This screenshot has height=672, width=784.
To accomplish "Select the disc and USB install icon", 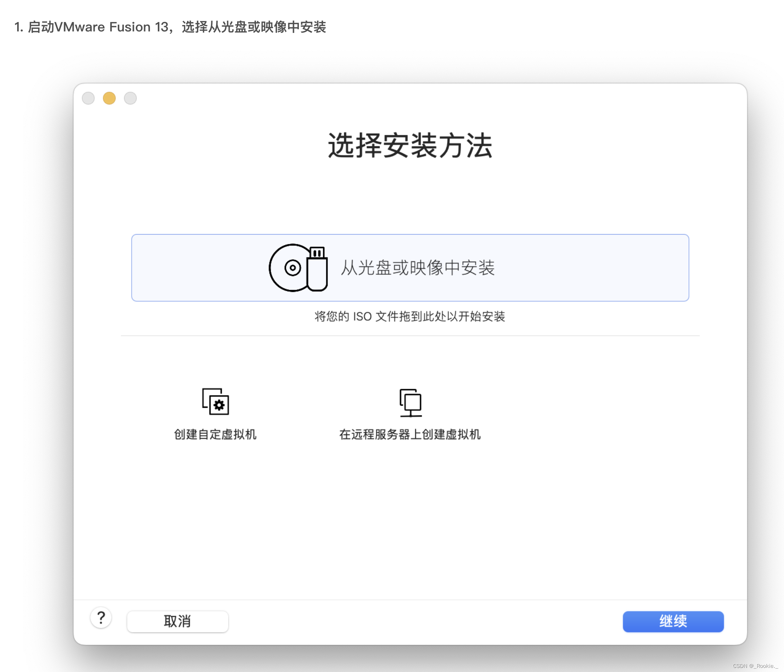I will click(x=298, y=268).
